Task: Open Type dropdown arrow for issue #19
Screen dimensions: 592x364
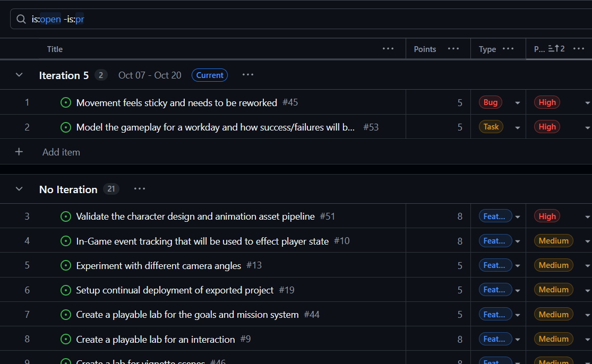Action: (518, 290)
